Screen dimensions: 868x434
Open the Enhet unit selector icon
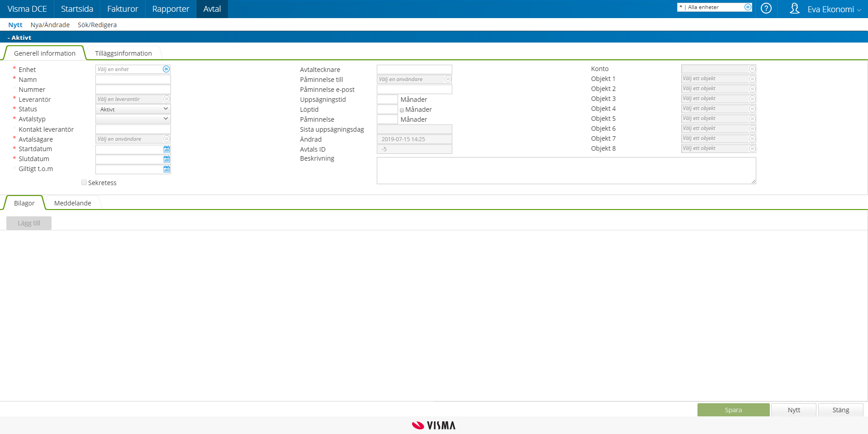coord(166,69)
